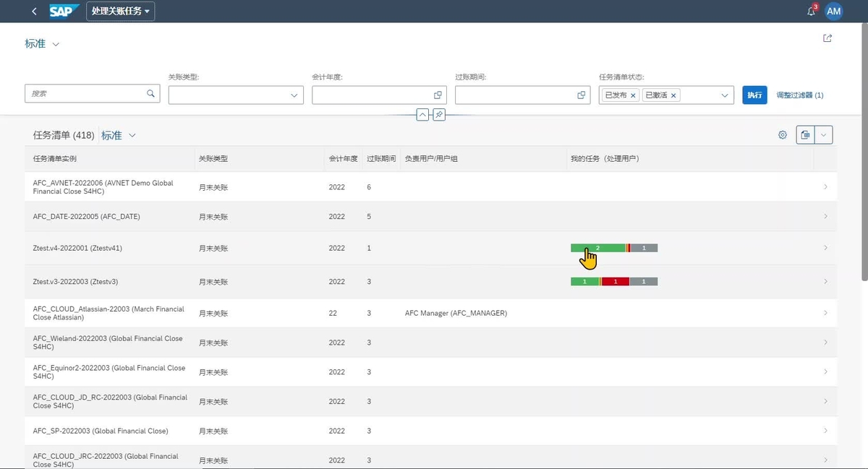The height and width of the screenshot is (469, 868).
Task: Remove the 已激活 status token
Action: [673, 95]
